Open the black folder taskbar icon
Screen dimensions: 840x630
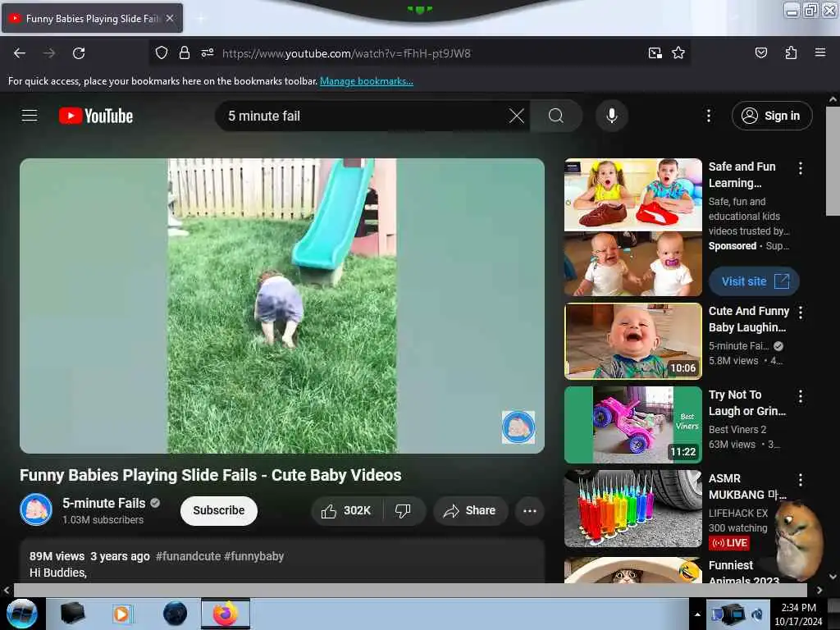72,614
